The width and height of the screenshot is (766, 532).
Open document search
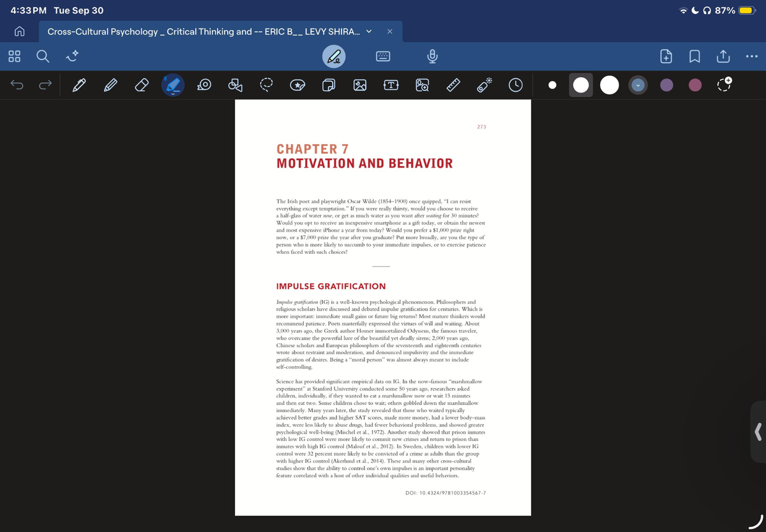tap(42, 57)
